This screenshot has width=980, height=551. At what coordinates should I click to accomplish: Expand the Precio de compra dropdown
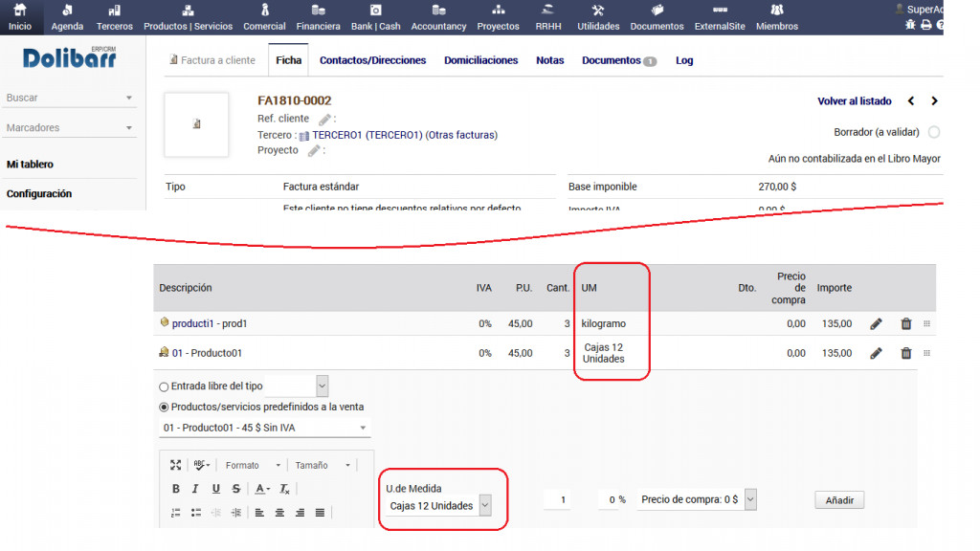pyautogui.click(x=749, y=499)
